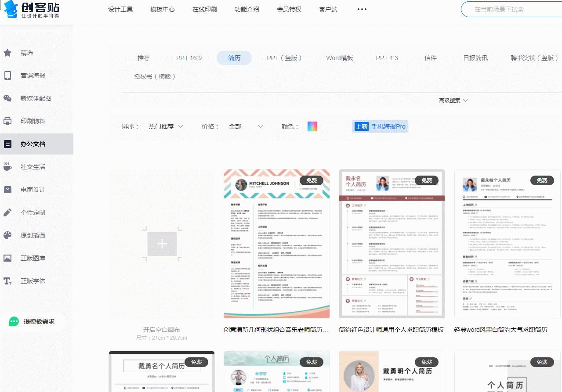Open the 设计工具 menu
The image size is (562, 392).
coord(120,9)
